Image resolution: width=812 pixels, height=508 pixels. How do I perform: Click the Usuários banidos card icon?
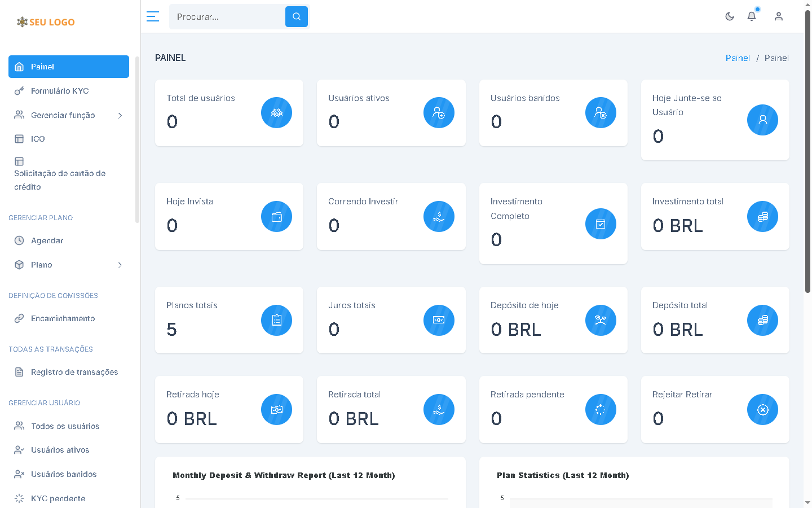point(601,113)
